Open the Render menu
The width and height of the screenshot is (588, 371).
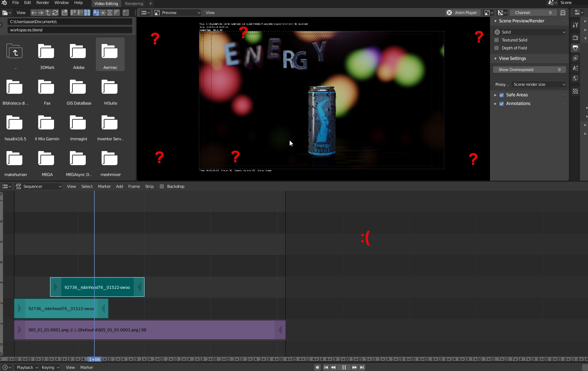(x=43, y=3)
